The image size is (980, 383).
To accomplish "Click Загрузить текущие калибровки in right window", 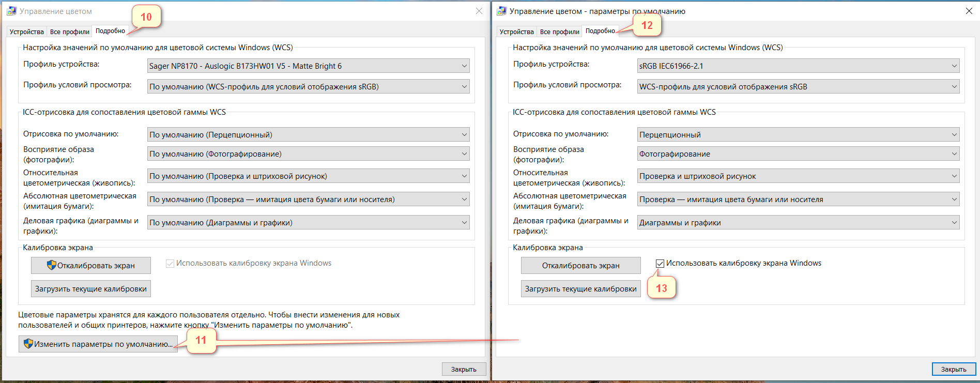I will click(x=580, y=289).
